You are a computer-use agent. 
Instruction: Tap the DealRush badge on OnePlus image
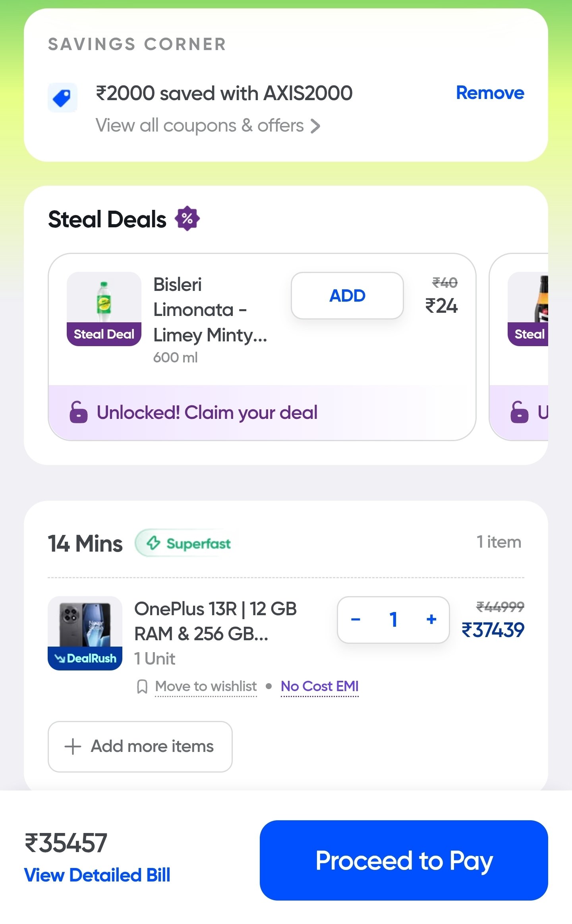coord(85,659)
